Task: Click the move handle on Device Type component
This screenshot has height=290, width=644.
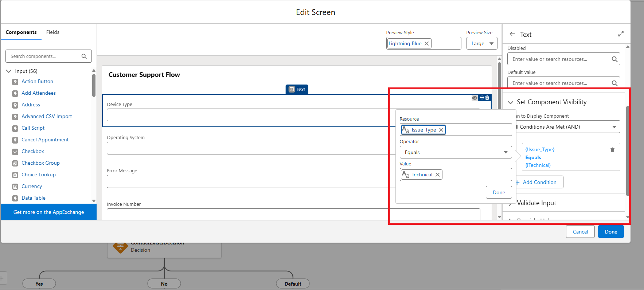Action: click(x=482, y=98)
